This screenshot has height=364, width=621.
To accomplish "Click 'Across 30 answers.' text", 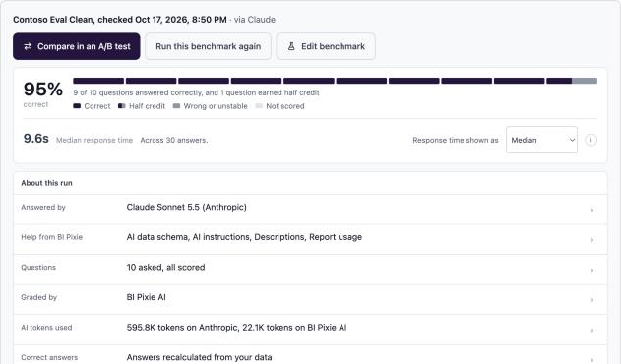I will [174, 140].
